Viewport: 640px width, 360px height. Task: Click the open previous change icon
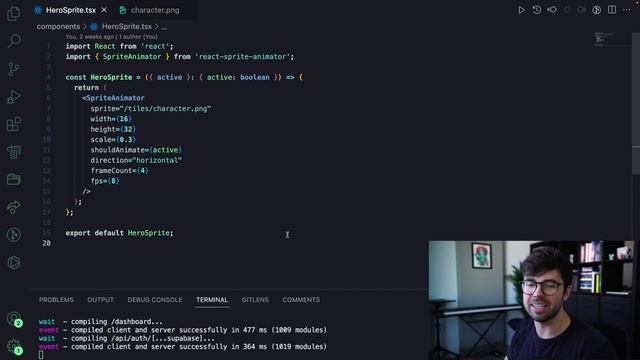(x=552, y=10)
